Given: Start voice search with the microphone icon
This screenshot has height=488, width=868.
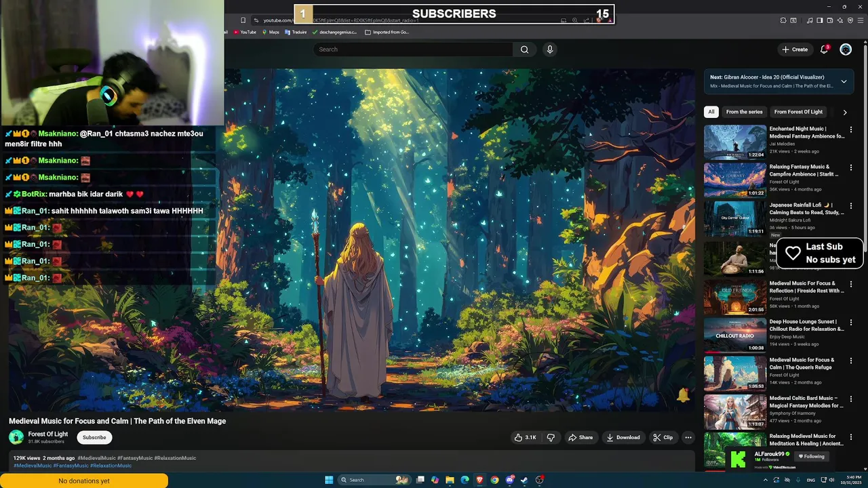Looking at the screenshot, I should click(550, 49).
